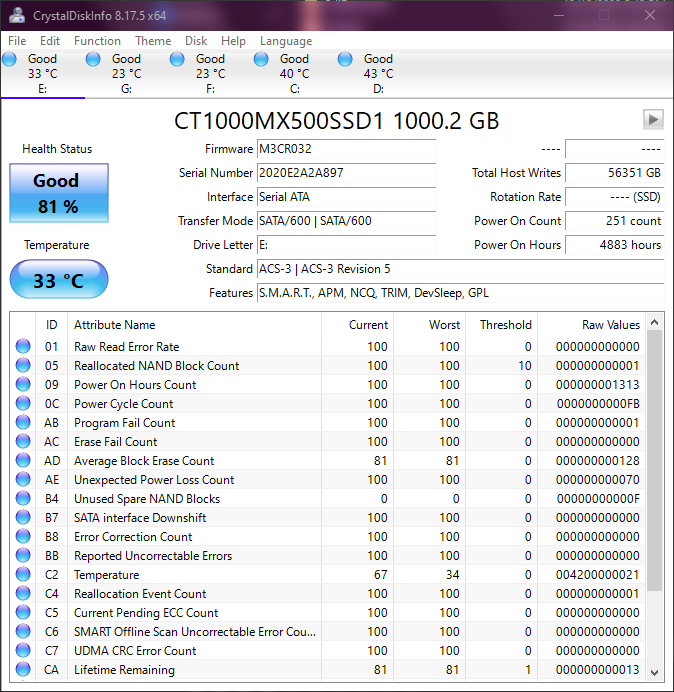This screenshot has width=674, height=692.
Task: Click the 33 °C temperature button
Action: 59,279
